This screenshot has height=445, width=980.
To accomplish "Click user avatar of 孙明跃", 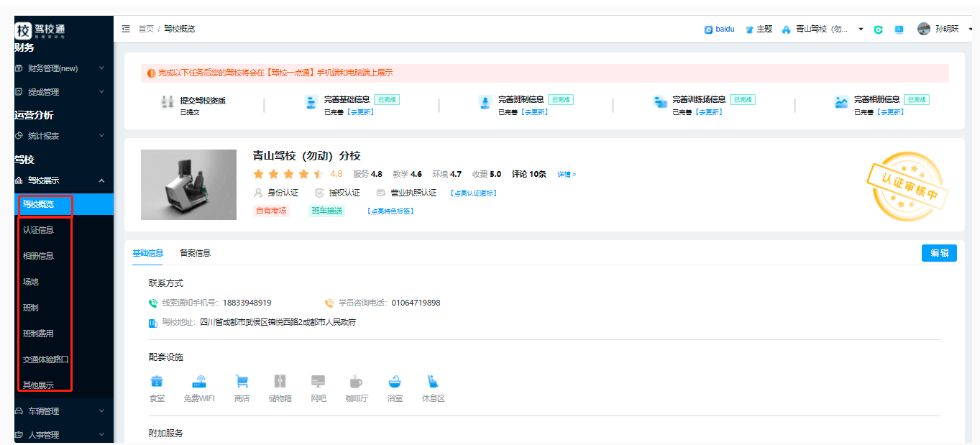I will 924,29.
